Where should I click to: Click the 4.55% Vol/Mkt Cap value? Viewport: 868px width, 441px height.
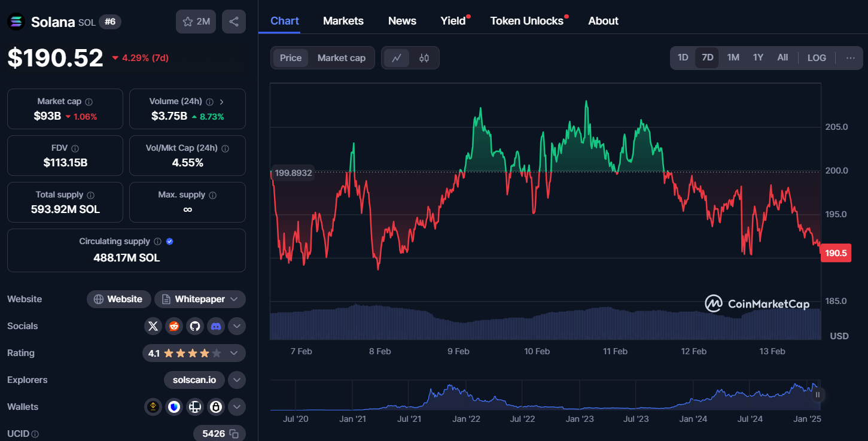(187, 162)
